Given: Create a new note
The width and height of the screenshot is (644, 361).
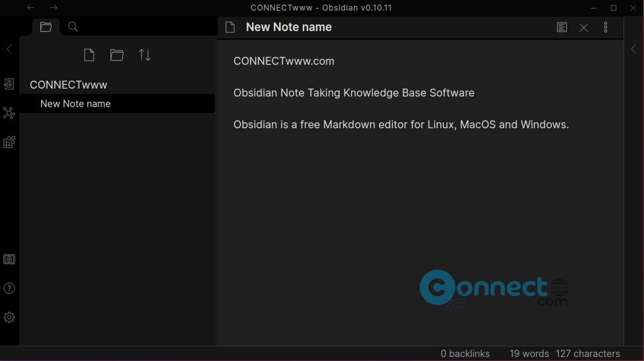Looking at the screenshot, I should pyautogui.click(x=89, y=55).
